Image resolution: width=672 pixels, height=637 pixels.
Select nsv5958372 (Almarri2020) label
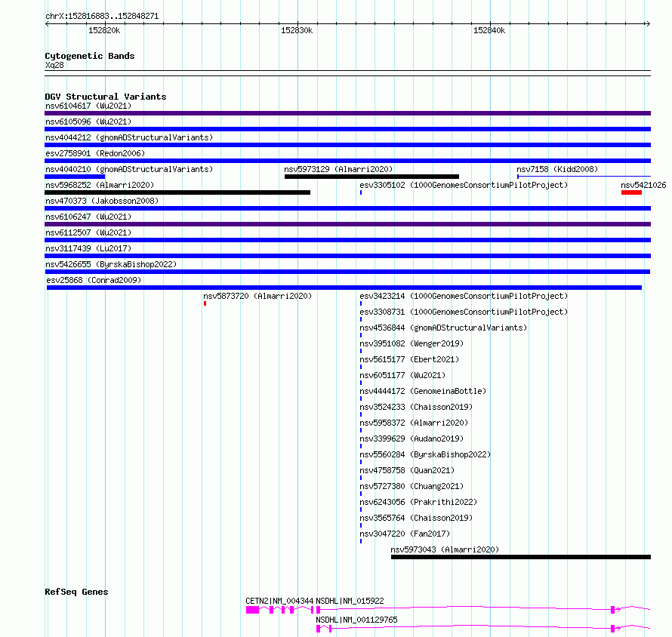tap(414, 423)
